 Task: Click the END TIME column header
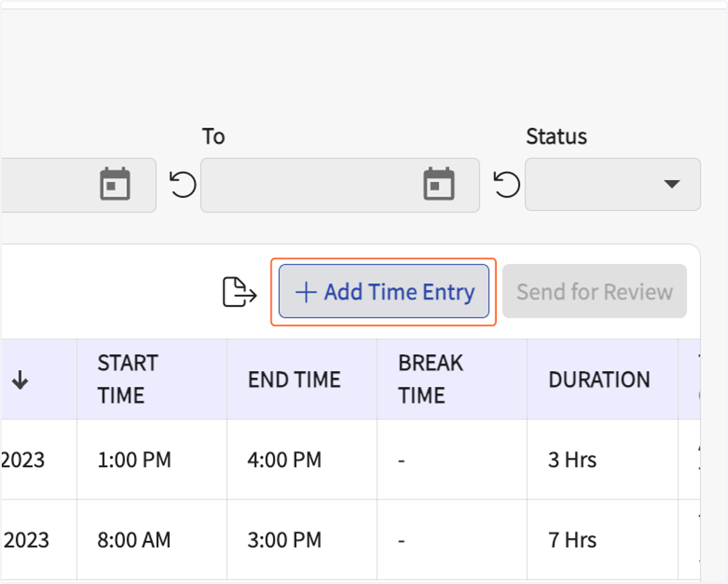(302, 379)
